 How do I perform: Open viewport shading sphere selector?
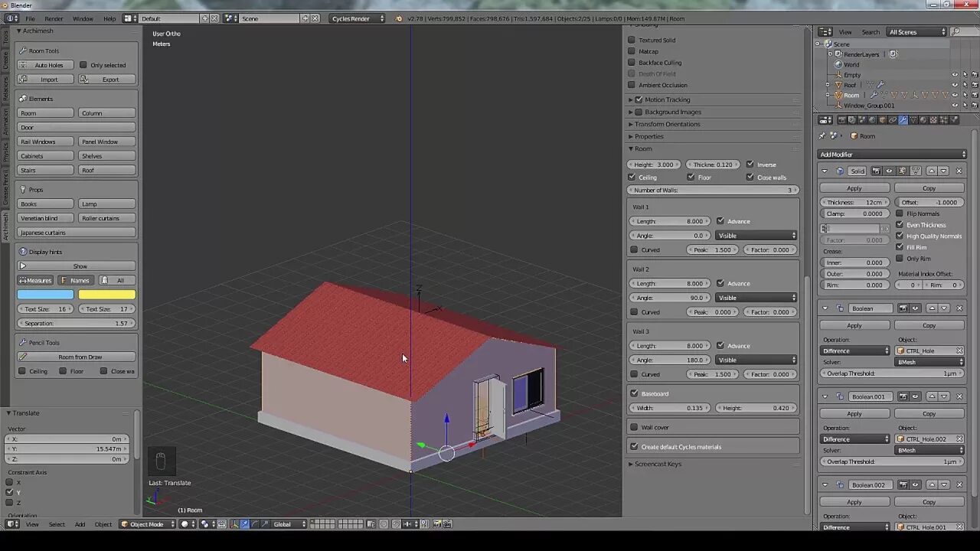[187, 524]
